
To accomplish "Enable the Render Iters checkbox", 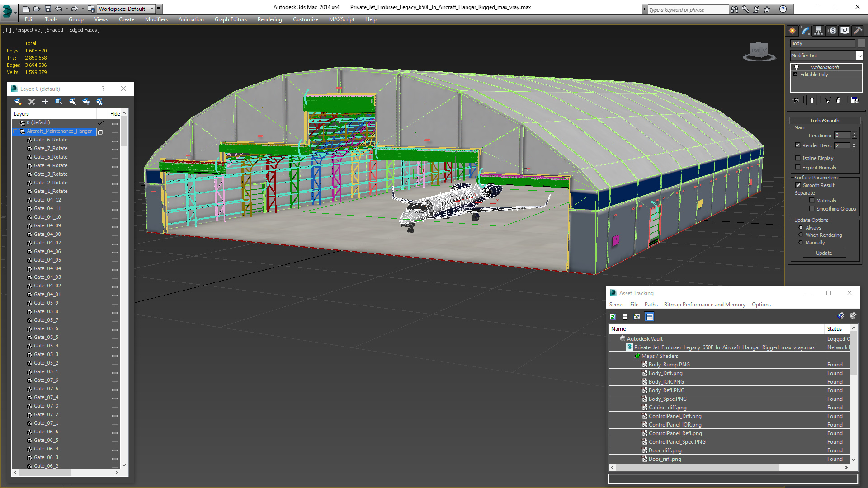I will click(798, 145).
